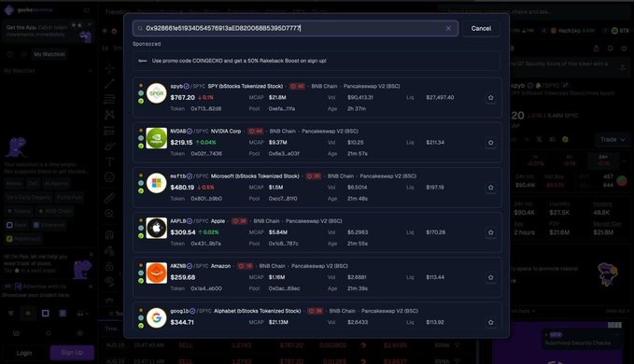634x364 pixels.
Task: Click the Amazon logo icon
Action: point(157,273)
